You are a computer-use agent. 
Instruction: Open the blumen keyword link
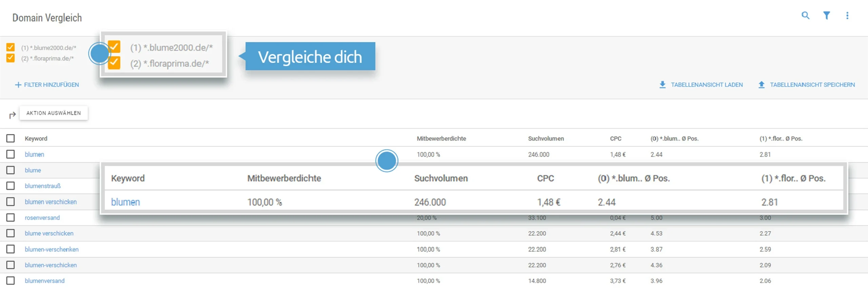pos(34,154)
